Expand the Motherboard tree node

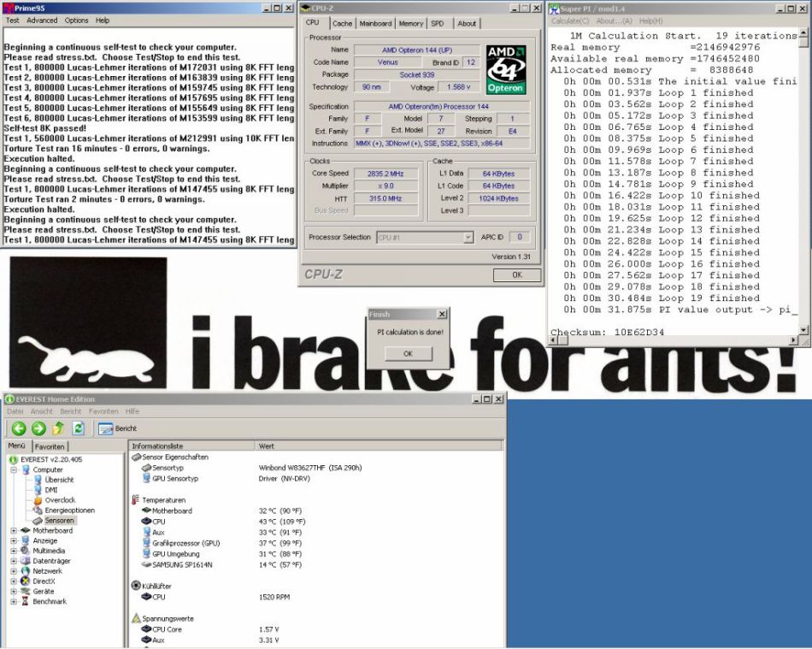tap(14, 530)
